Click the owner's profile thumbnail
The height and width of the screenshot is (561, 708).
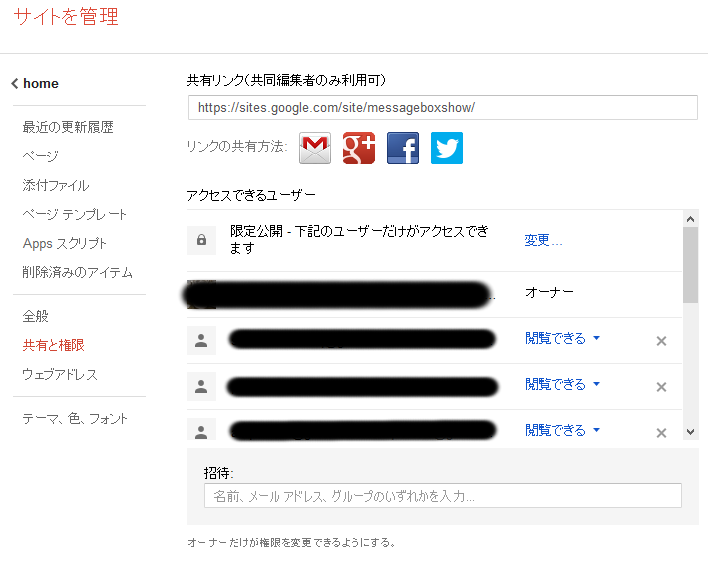201,295
